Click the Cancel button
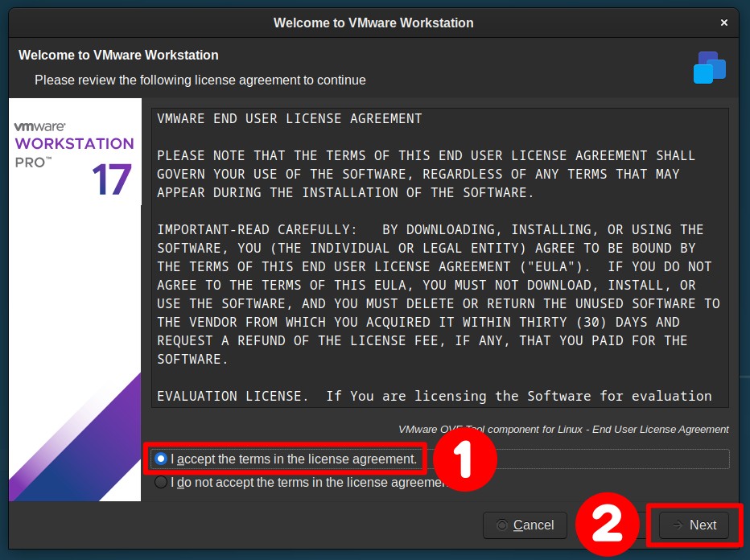The image size is (750, 560). point(525,525)
